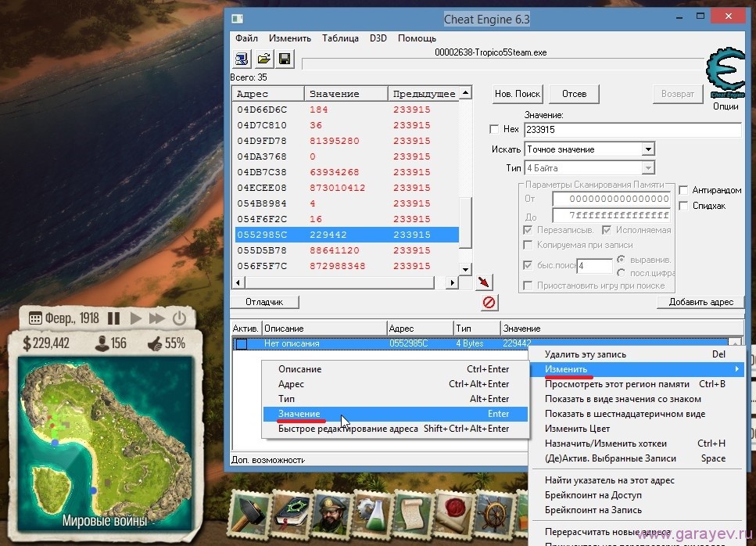This screenshot has width=756, height=546.
Task: Play normal speed in Tropico panel
Action: tap(136, 318)
